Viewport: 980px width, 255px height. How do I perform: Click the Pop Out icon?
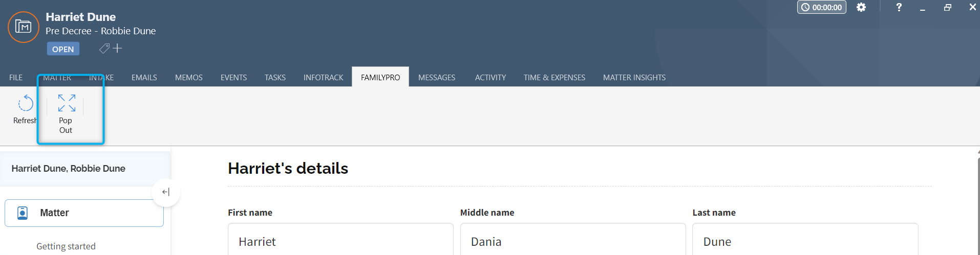pos(67,103)
